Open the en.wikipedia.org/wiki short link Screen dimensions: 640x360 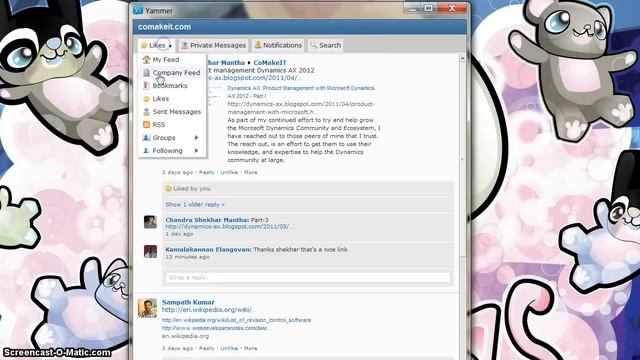(x=209, y=310)
